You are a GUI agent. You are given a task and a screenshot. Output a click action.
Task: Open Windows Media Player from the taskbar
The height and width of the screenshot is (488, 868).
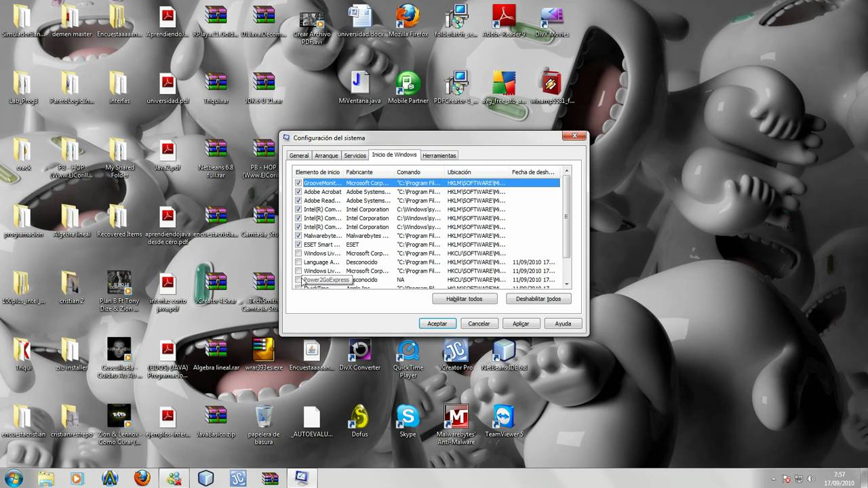(x=76, y=478)
